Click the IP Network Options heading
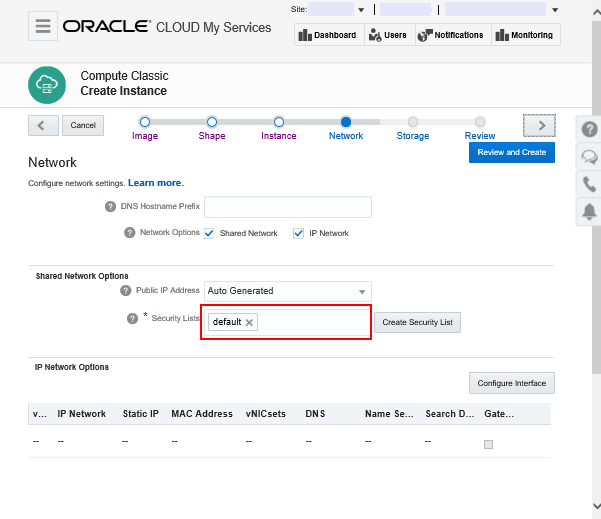601x519 pixels. 72,367
